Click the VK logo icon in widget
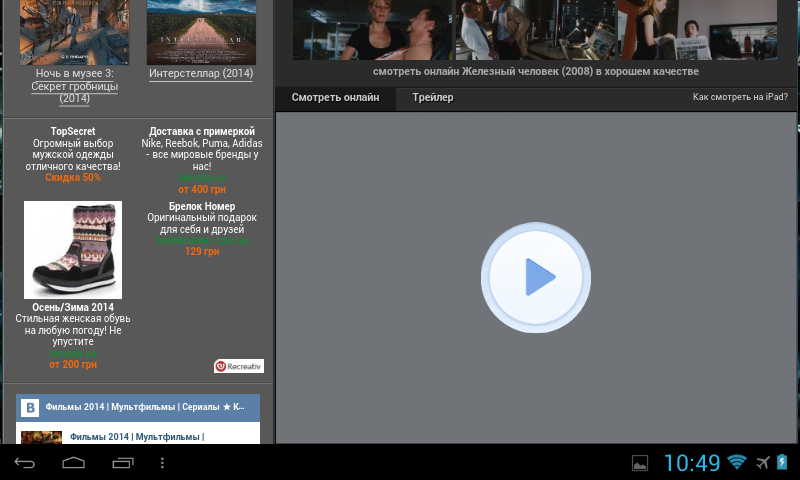800x480 pixels. coord(30,408)
